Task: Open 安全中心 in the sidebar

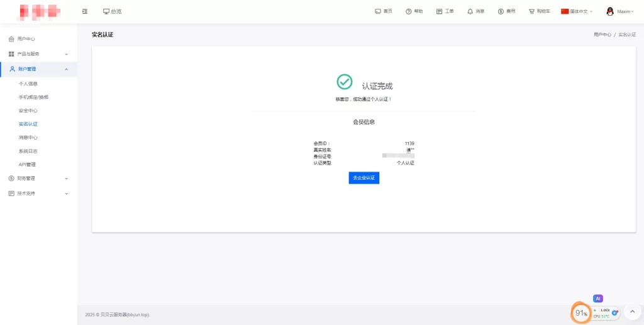Action: (x=28, y=111)
